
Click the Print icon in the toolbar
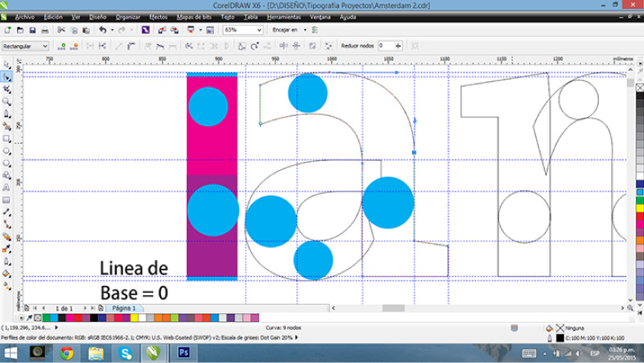pos(43,30)
